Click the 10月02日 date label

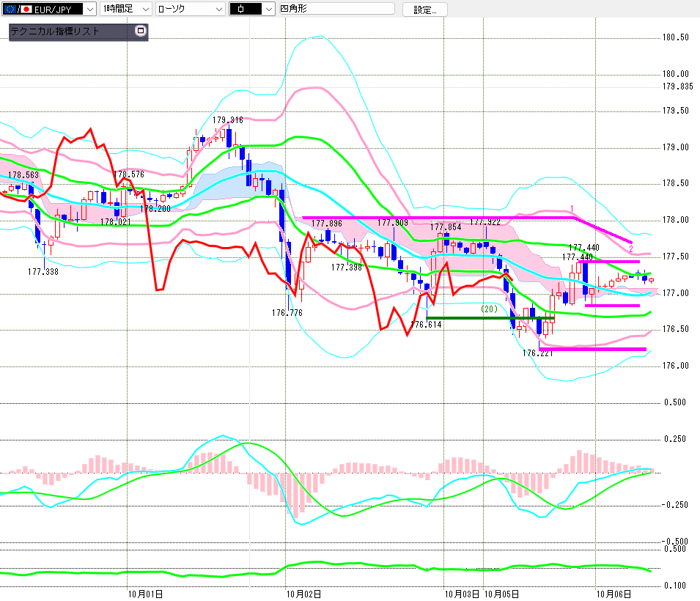coord(303,594)
